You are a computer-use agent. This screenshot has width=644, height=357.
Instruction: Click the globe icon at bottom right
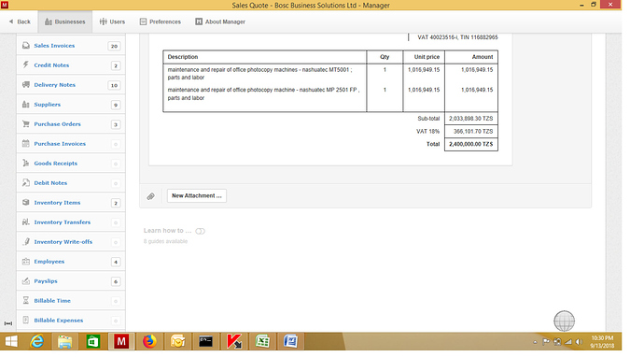[x=565, y=321]
